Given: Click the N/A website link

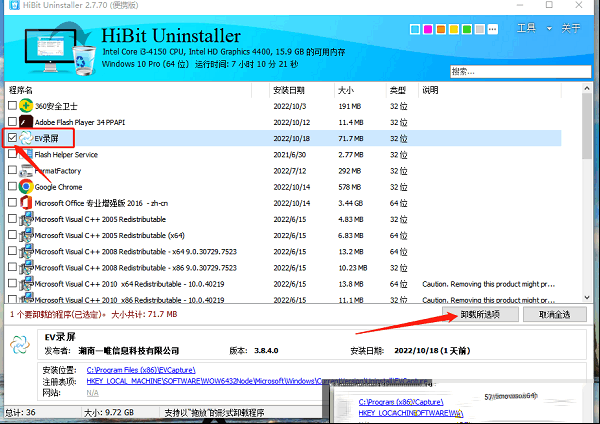Looking at the screenshot, I should (92, 393).
